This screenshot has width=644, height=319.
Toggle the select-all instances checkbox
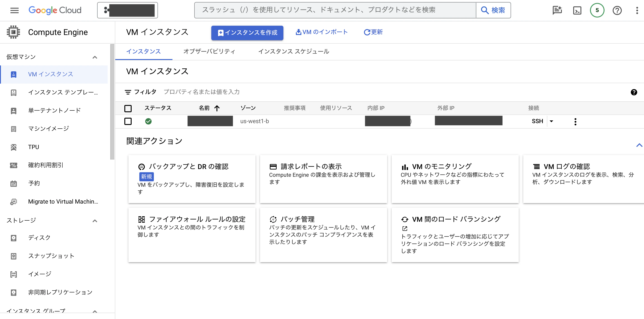pos(128,108)
